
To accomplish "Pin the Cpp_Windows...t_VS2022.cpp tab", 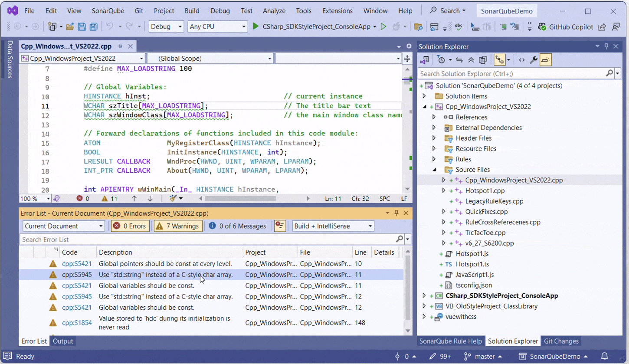I will [x=120, y=46].
